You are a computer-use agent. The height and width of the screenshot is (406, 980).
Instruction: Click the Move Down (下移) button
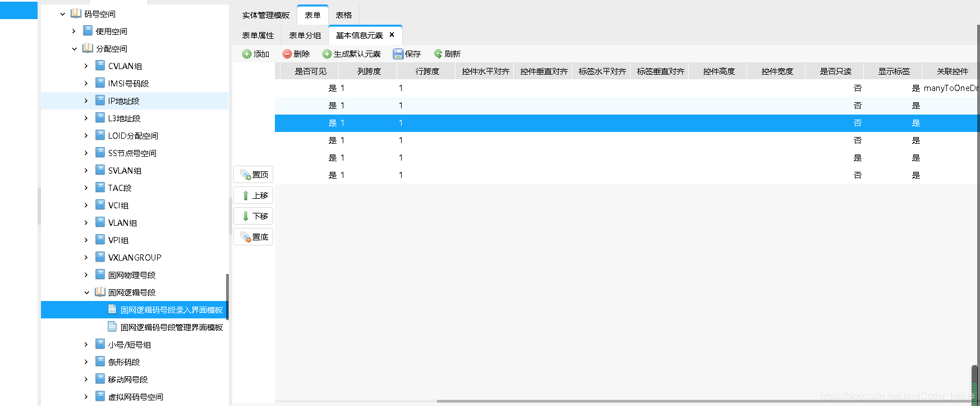click(254, 216)
